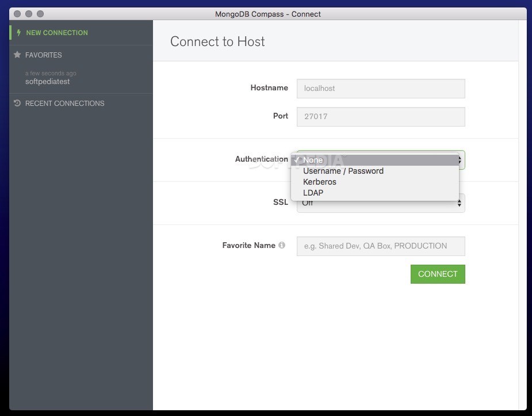Click the Hostname label
The image size is (532, 416).
pyautogui.click(x=269, y=87)
